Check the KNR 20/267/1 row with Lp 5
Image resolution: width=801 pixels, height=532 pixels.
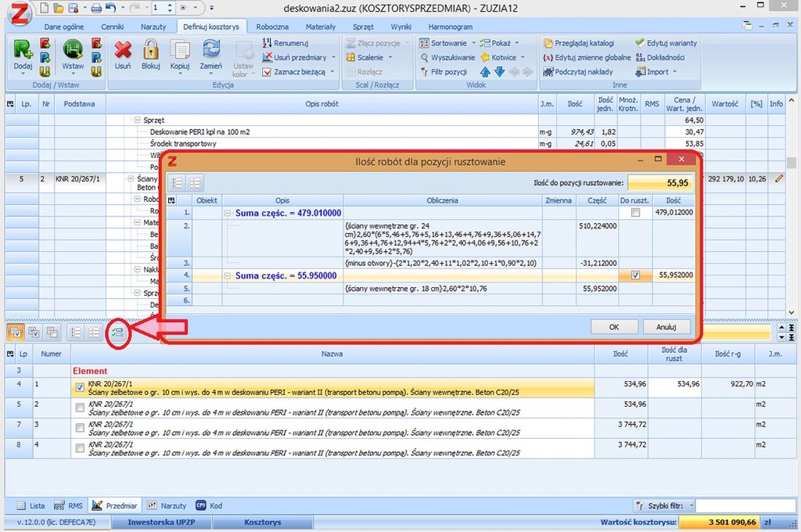81,408
